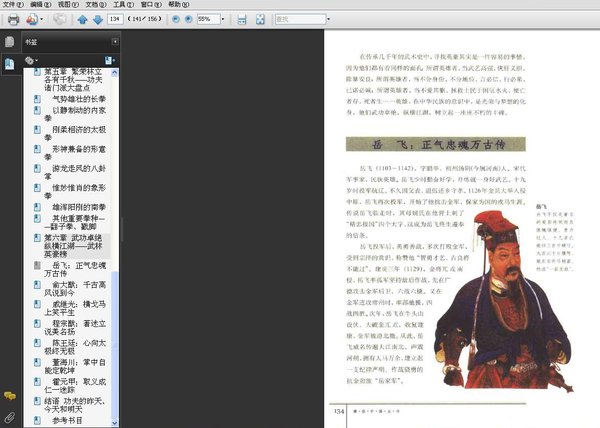Open the 视图 menu
Image resolution: width=600 pixels, height=428 pixels.
point(68,5)
